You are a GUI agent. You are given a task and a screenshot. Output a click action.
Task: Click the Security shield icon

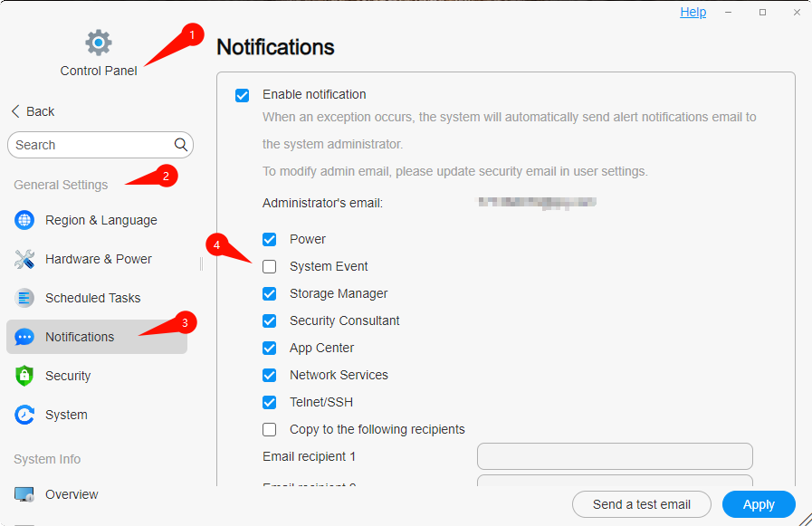pyautogui.click(x=24, y=376)
